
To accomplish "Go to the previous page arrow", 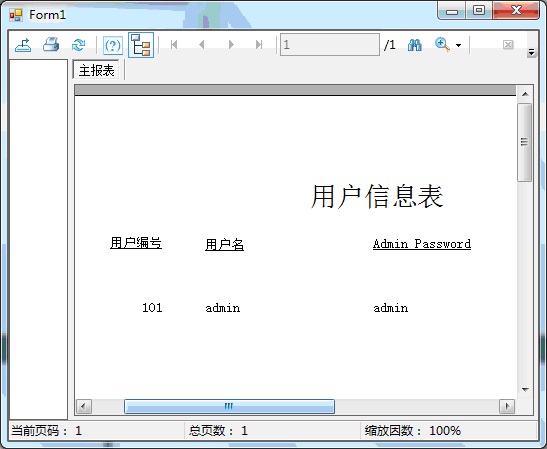I will 202,45.
